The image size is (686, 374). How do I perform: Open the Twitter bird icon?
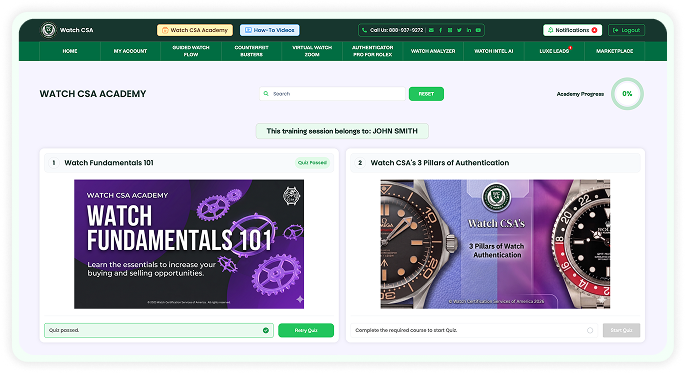click(459, 30)
